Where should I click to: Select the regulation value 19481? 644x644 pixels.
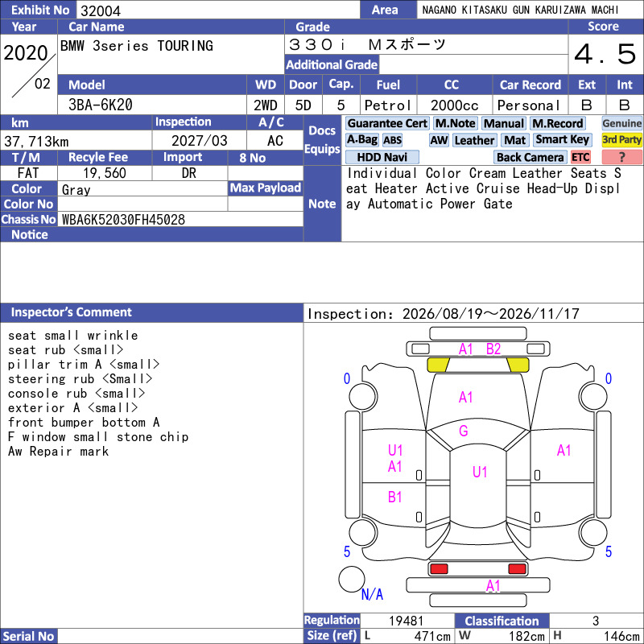point(406,621)
